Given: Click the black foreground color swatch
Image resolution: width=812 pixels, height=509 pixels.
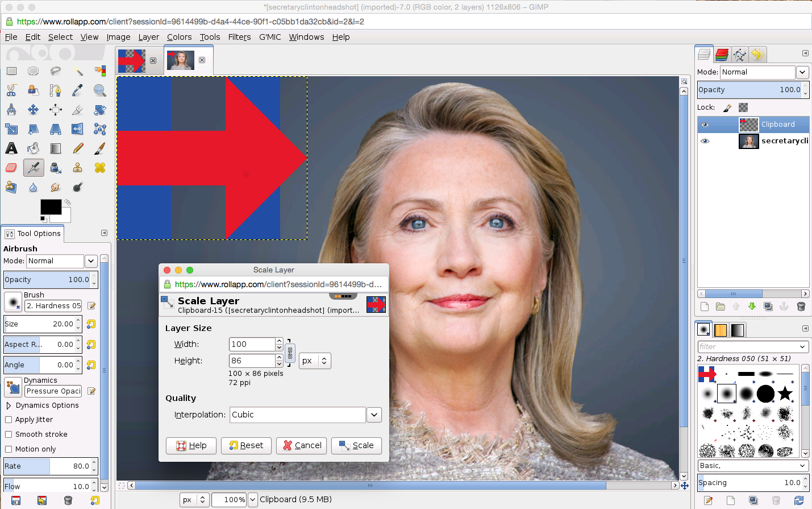Looking at the screenshot, I should [x=49, y=207].
